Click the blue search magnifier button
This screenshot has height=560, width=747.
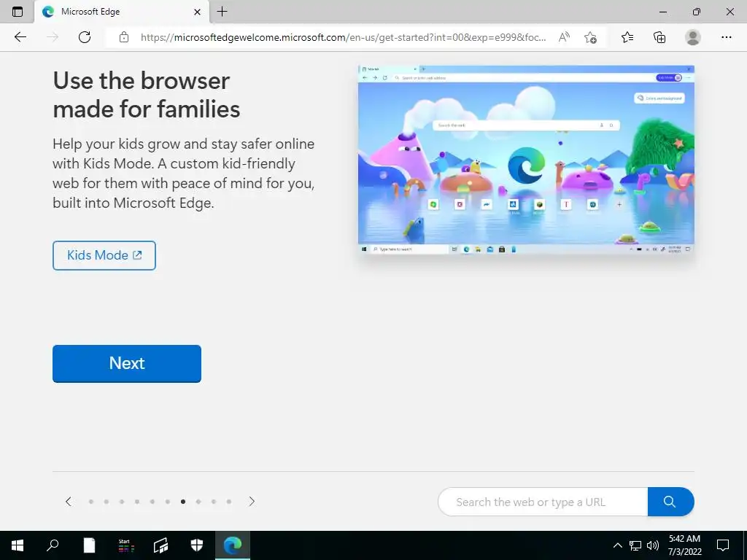[671, 502]
